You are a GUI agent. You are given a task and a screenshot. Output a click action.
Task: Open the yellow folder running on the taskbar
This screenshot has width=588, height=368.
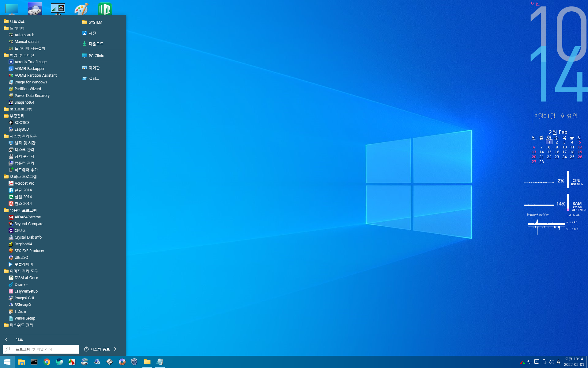[147, 362]
